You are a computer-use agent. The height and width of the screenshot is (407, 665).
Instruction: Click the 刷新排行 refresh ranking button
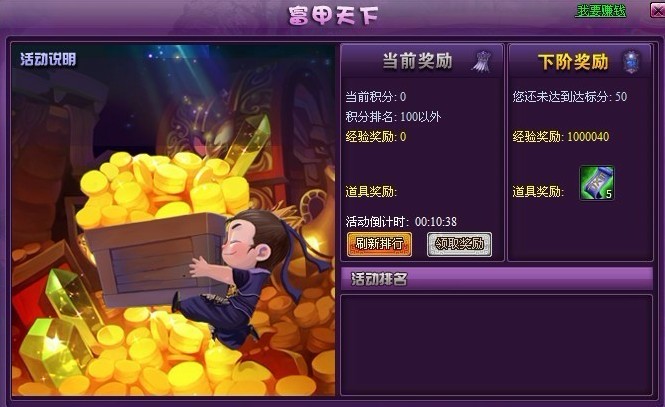coord(379,244)
